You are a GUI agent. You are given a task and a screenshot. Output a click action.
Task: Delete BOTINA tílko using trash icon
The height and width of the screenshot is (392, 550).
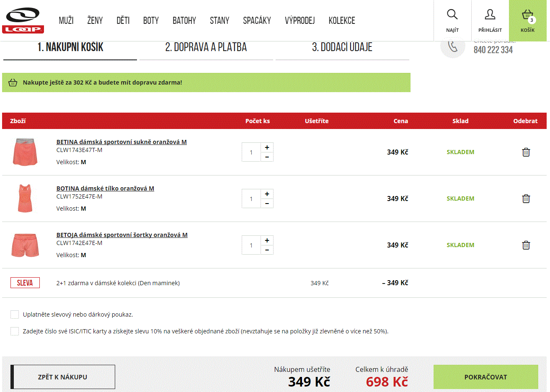click(526, 199)
